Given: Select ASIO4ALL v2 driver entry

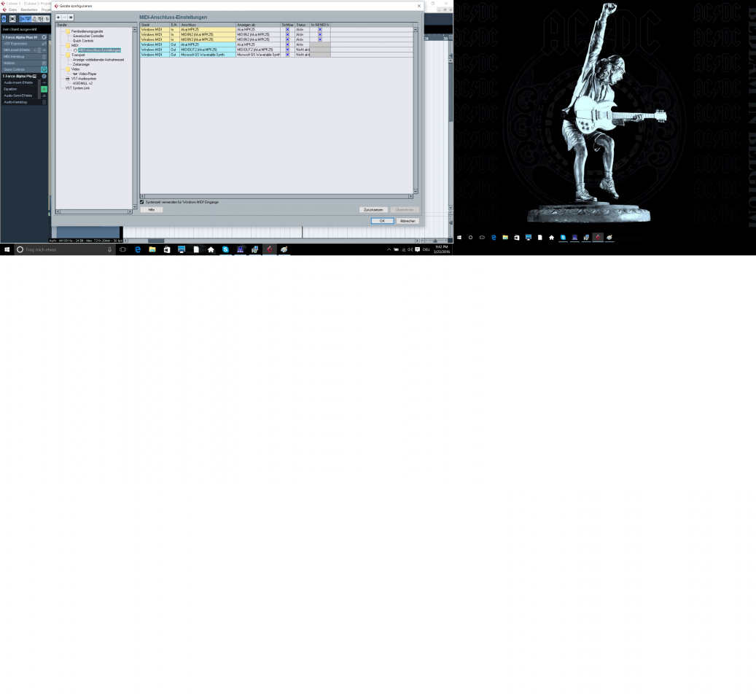Looking at the screenshot, I should [x=82, y=83].
